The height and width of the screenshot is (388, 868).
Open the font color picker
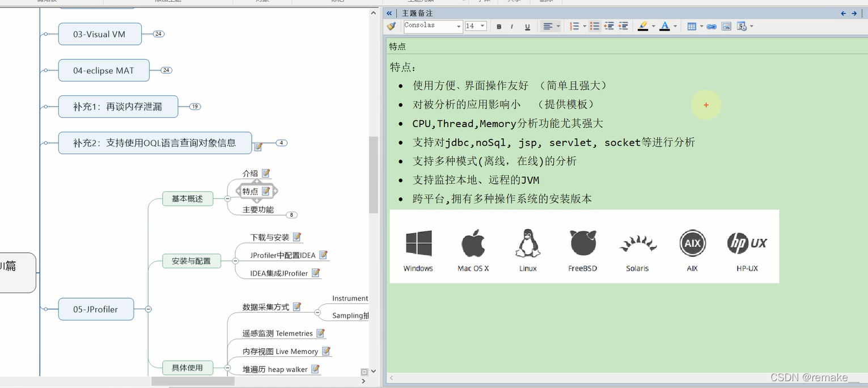coord(665,26)
